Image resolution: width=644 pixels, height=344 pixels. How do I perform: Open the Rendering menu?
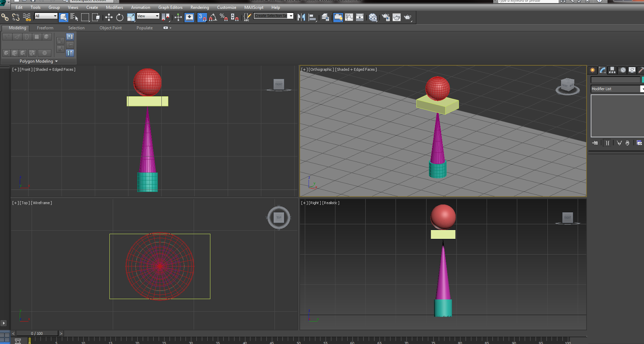[200, 7]
